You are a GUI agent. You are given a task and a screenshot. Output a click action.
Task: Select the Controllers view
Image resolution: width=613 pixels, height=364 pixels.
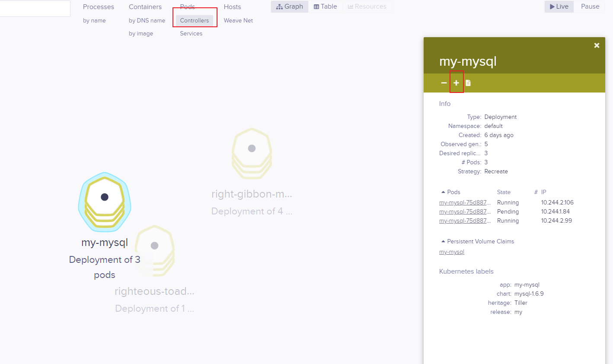coord(195,20)
